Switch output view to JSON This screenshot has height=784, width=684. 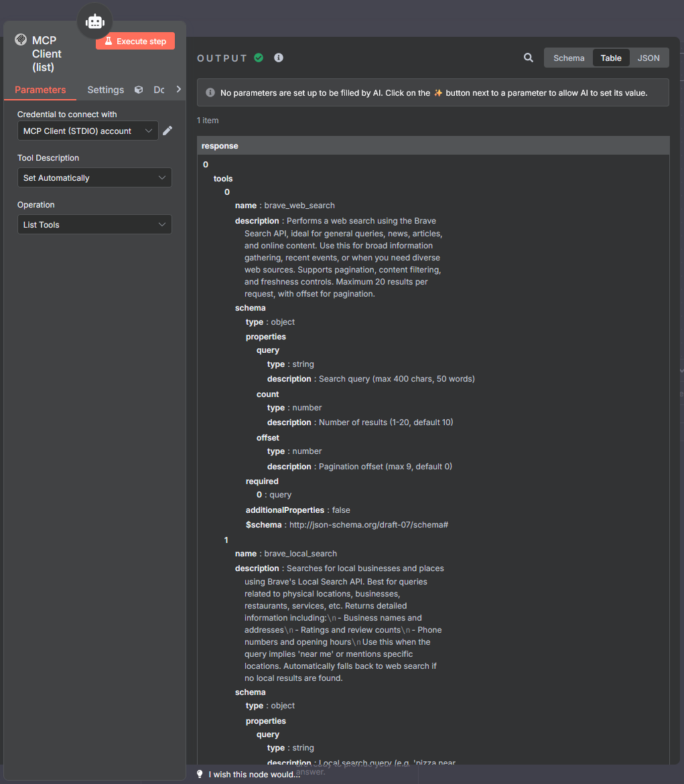tap(648, 58)
